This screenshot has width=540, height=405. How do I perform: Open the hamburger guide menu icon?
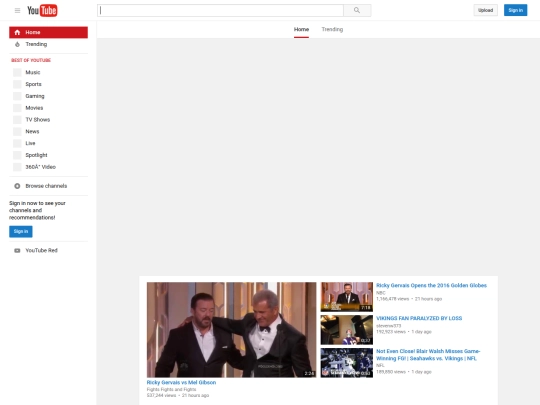click(x=17, y=11)
